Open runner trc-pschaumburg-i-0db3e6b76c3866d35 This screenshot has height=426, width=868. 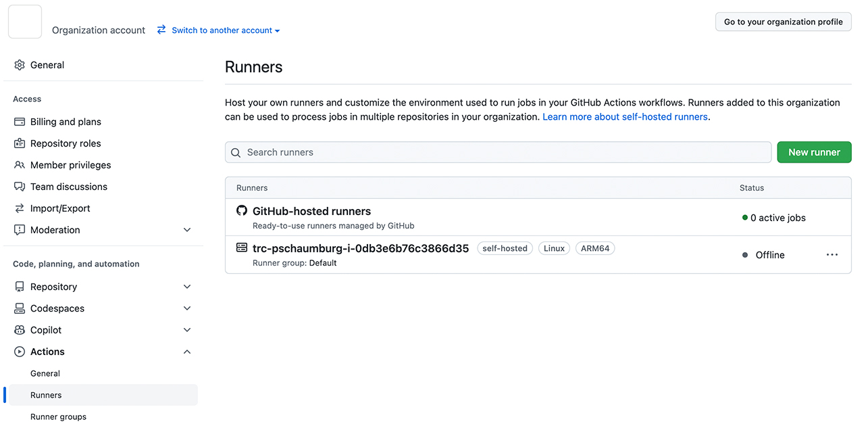point(361,248)
